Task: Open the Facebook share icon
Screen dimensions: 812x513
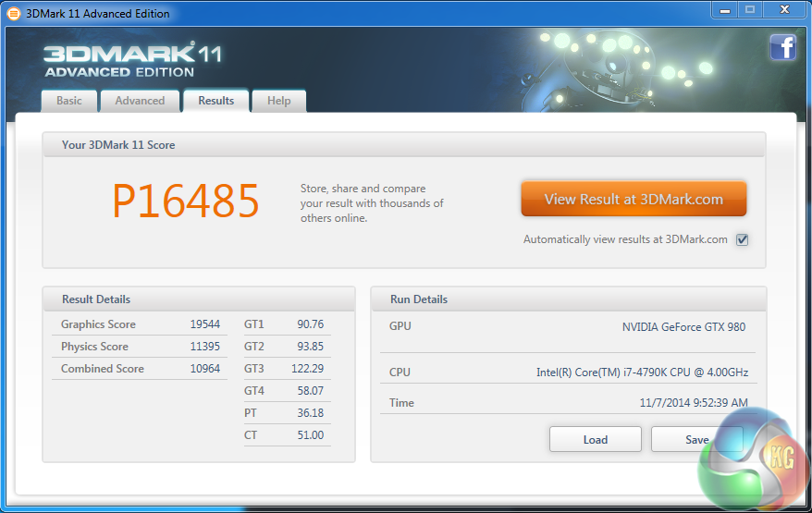Action: click(x=782, y=47)
